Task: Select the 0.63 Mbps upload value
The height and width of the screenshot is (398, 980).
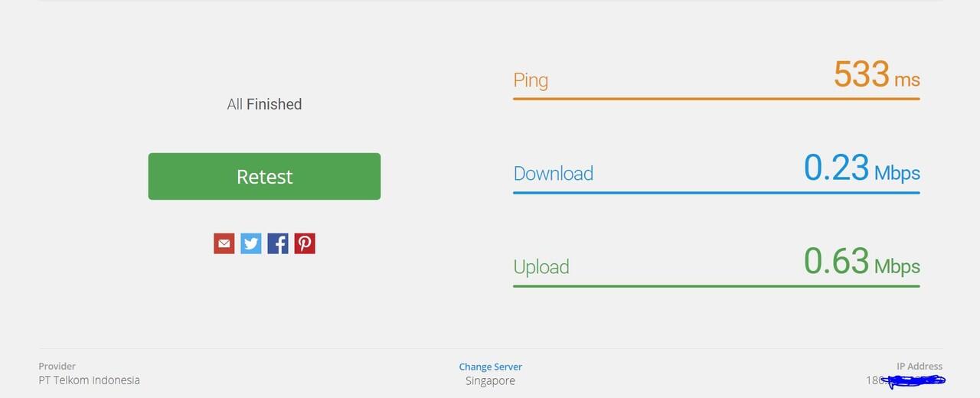Action: (x=861, y=263)
